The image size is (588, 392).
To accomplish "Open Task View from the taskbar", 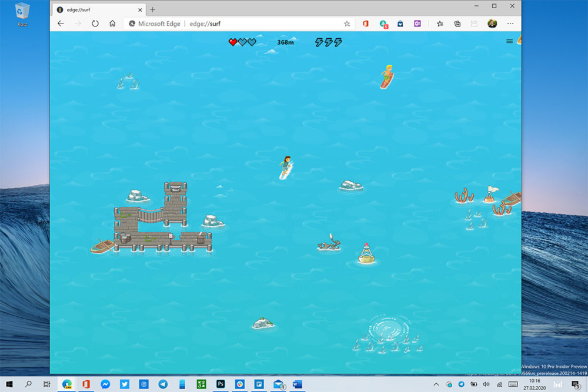I will point(47,384).
